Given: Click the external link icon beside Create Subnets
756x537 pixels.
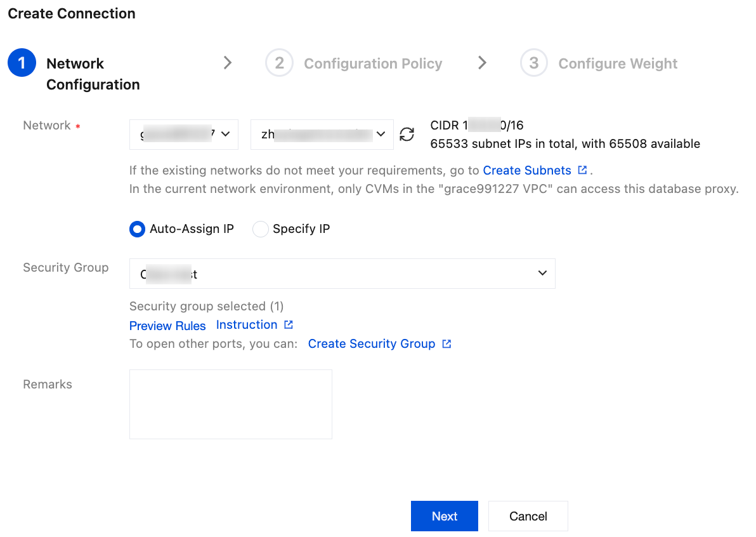Looking at the screenshot, I should (582, 170).
